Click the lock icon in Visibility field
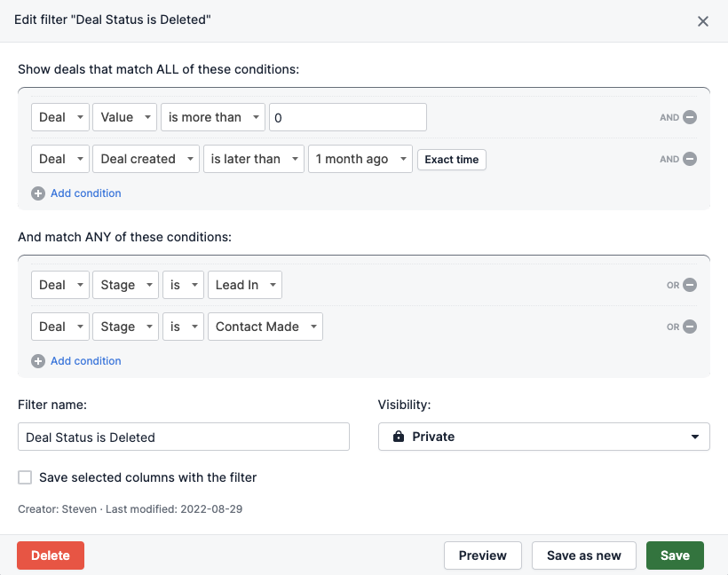Viewport: 728px width, 575px height. [399, 437]
